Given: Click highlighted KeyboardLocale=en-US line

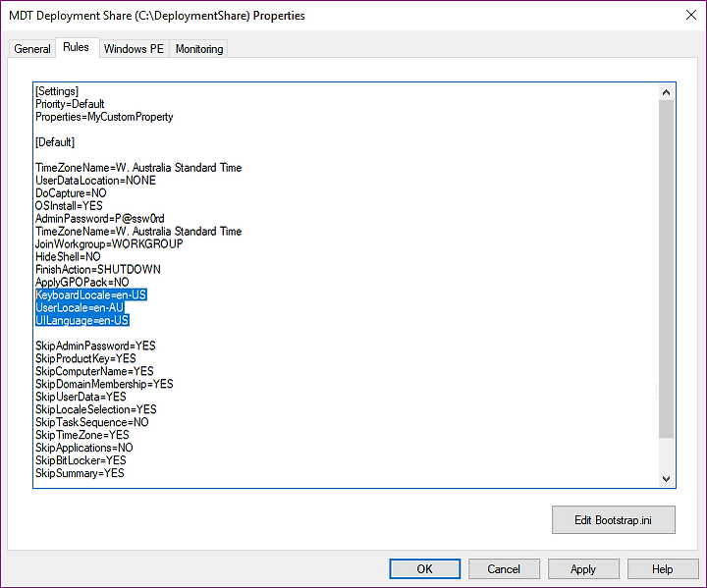Looking at the screenshot, I should point(91,294).
